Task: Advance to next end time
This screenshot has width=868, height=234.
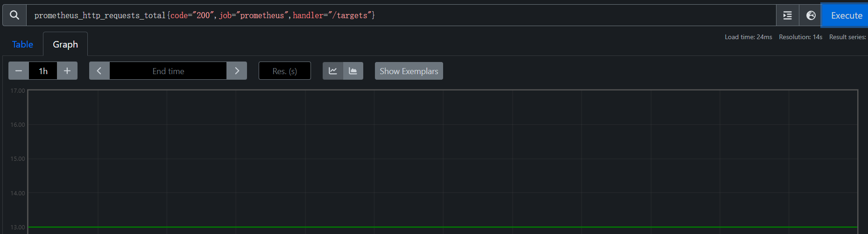Action: tap(237, 71)
